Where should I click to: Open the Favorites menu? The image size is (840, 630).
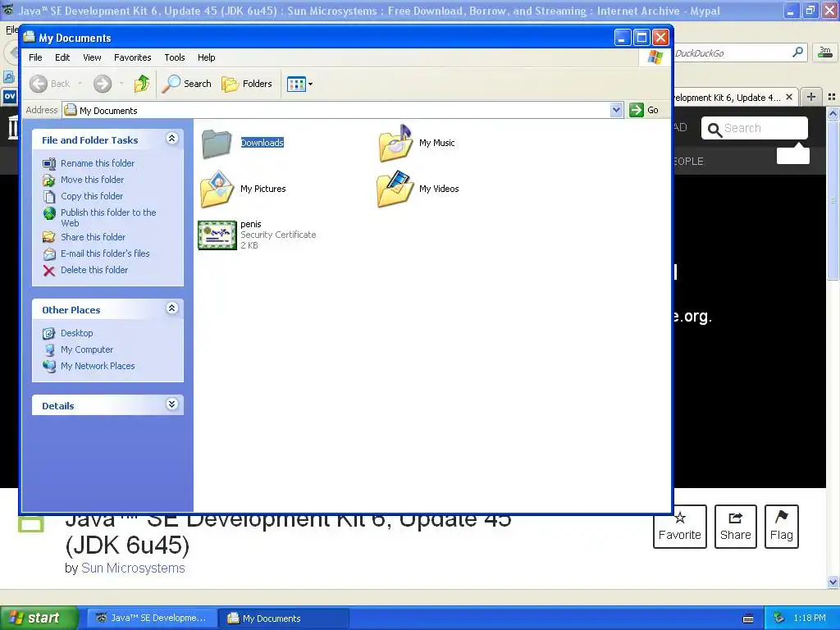[132, 57]
